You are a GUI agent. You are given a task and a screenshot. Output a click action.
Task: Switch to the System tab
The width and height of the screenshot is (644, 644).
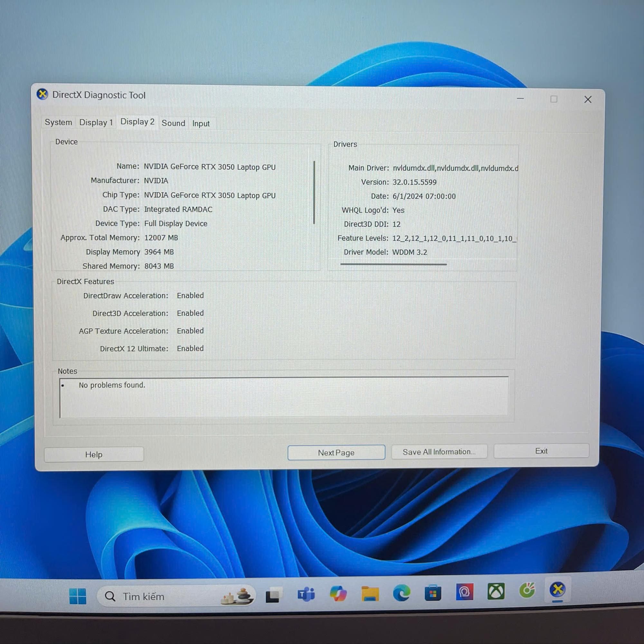(58, 122)
